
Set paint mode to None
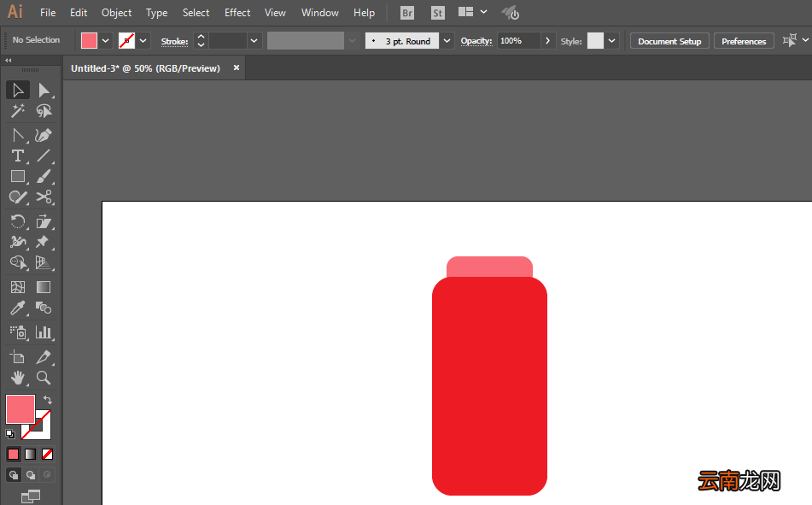point(47,455)
